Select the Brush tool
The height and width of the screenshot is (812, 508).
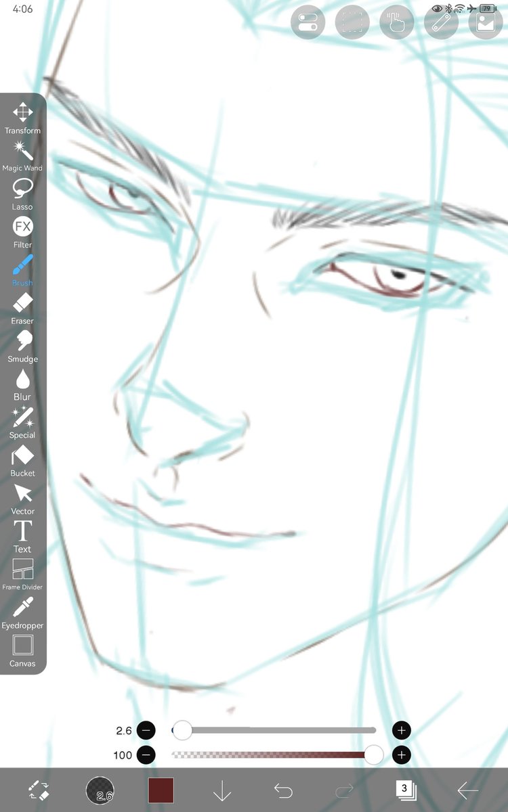point(22,270)
